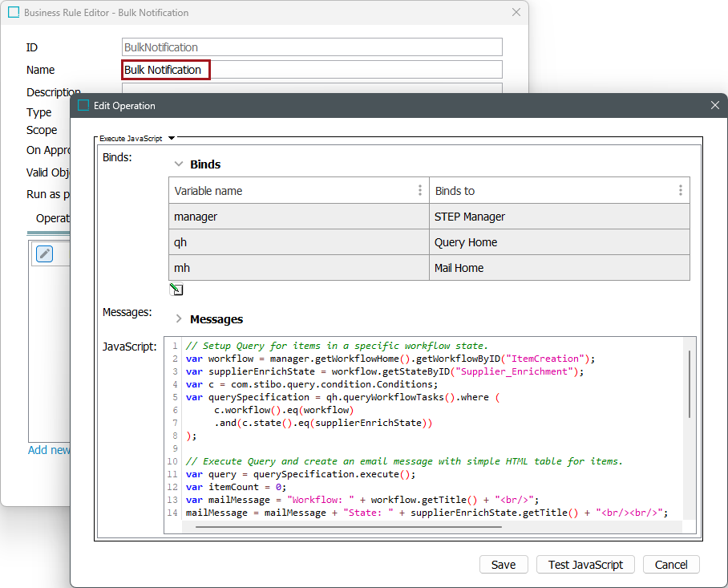Click the Business Rule Editor title icon
This screenshot has height=588, width=728.
14,13
